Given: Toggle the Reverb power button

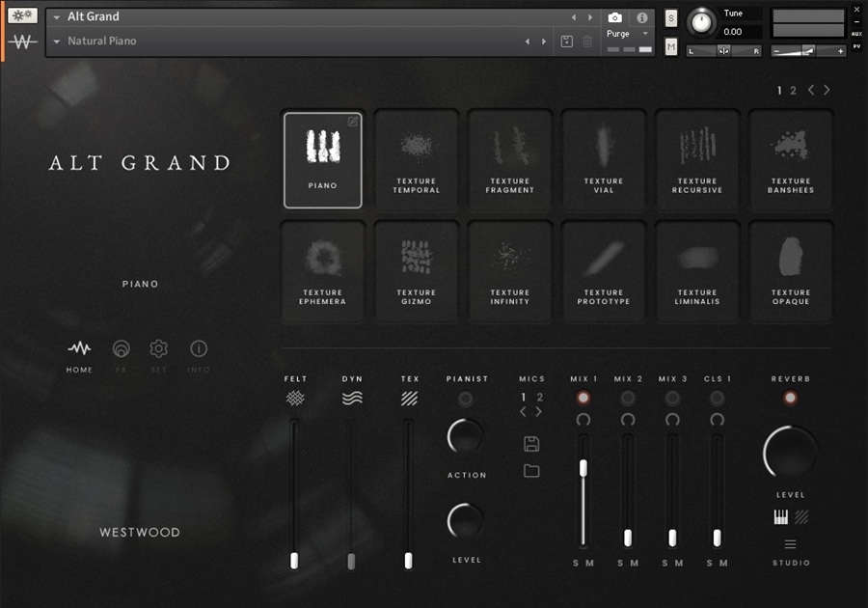Looking at the screenshot, I should coord(790,398).
